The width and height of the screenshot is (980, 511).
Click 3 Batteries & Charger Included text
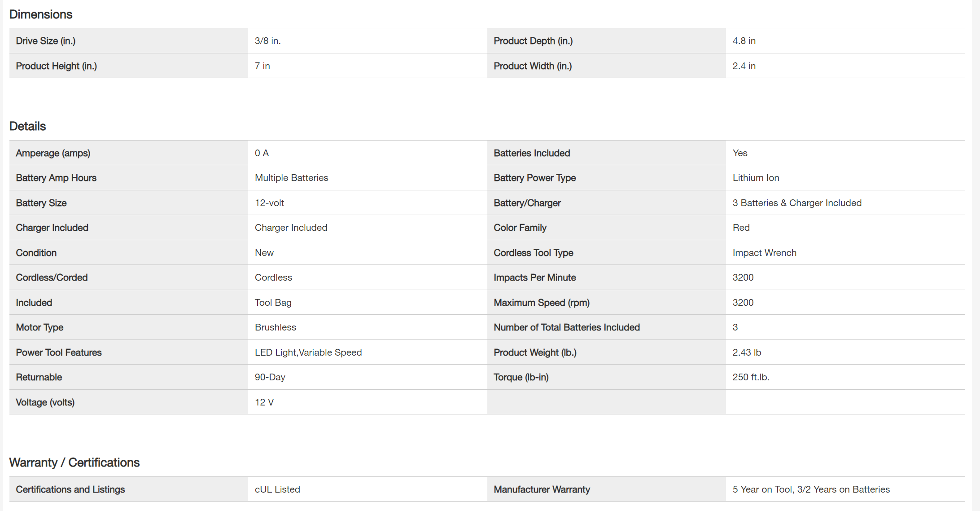[x=797, y=203]
